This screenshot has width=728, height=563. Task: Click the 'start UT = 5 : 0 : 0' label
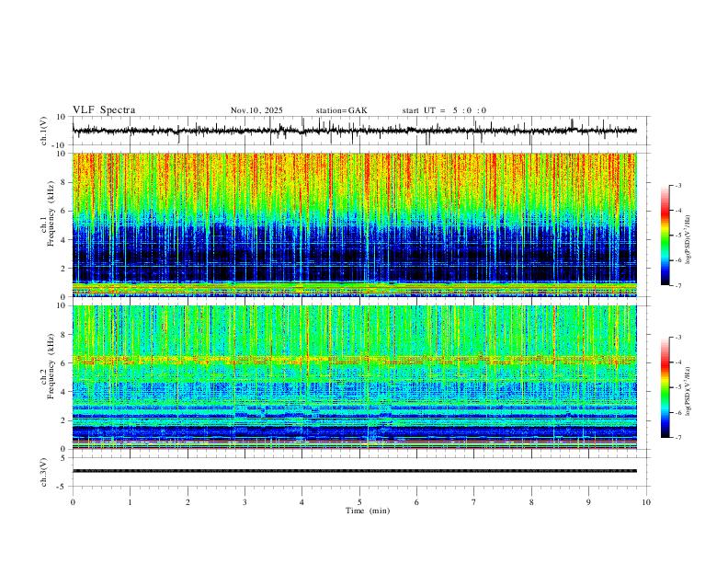444,110
